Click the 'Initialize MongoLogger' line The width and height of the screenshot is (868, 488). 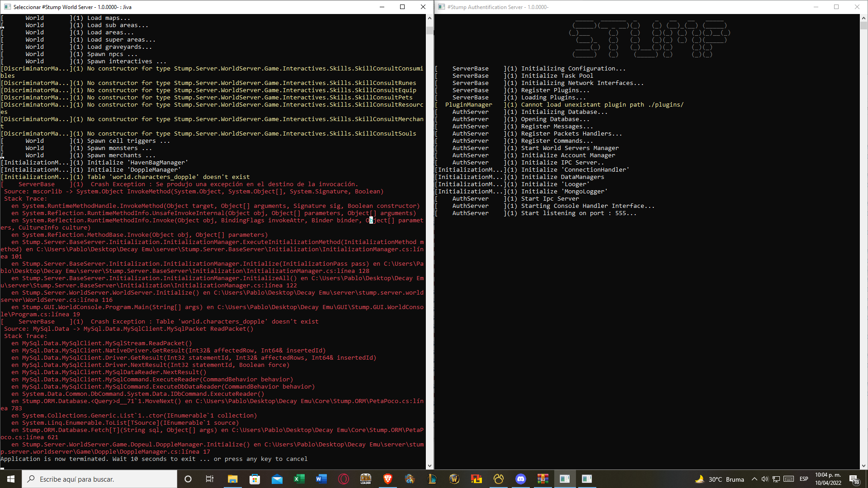521,192
